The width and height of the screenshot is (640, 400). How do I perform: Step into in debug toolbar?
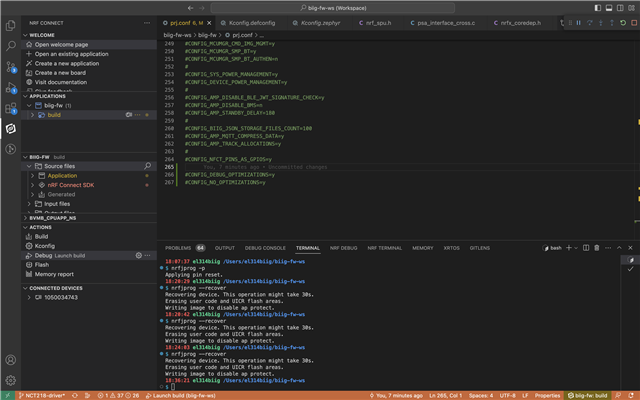(x=600, y=23)
